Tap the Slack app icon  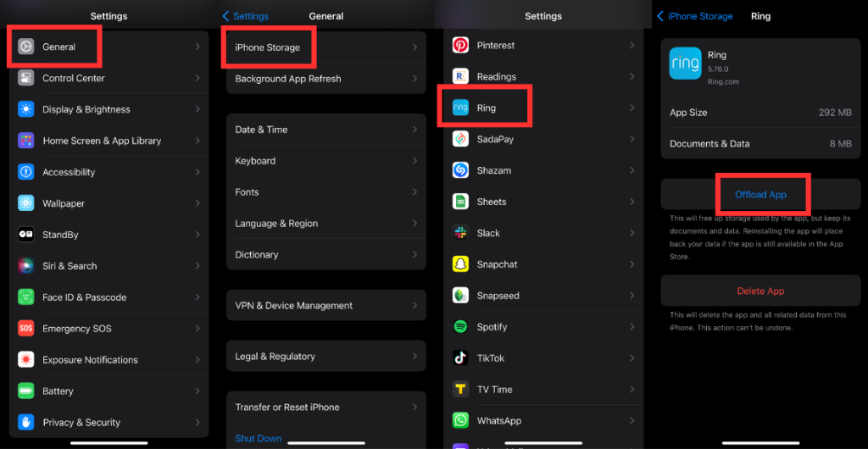pos(460,233)
